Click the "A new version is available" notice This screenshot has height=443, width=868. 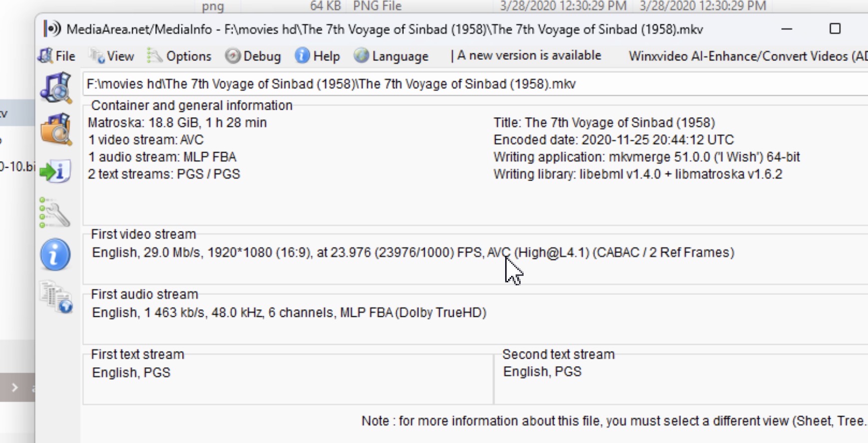click(528, 55)
